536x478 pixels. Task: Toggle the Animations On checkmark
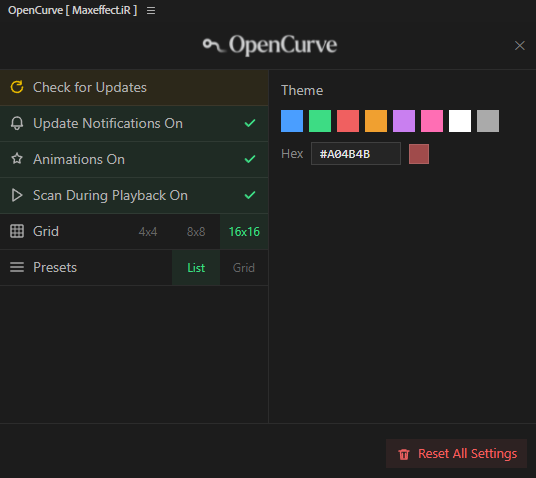point(250,159)
